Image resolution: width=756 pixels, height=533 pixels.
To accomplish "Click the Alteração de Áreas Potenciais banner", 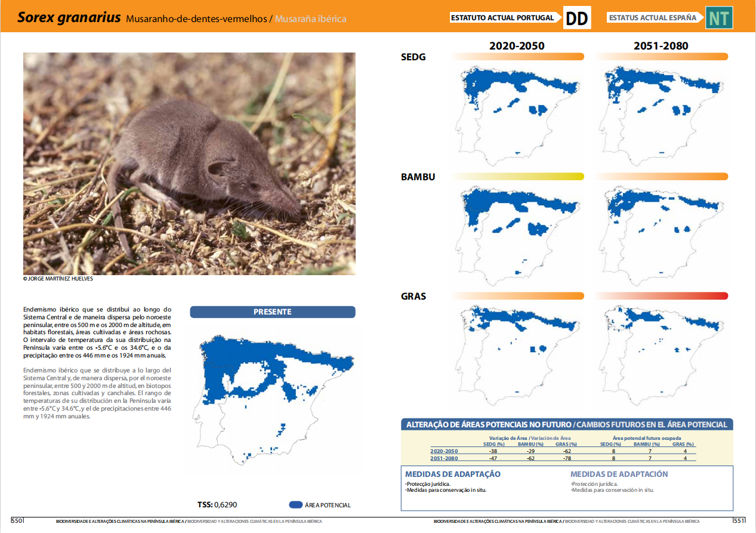I will tap(566, 425).
